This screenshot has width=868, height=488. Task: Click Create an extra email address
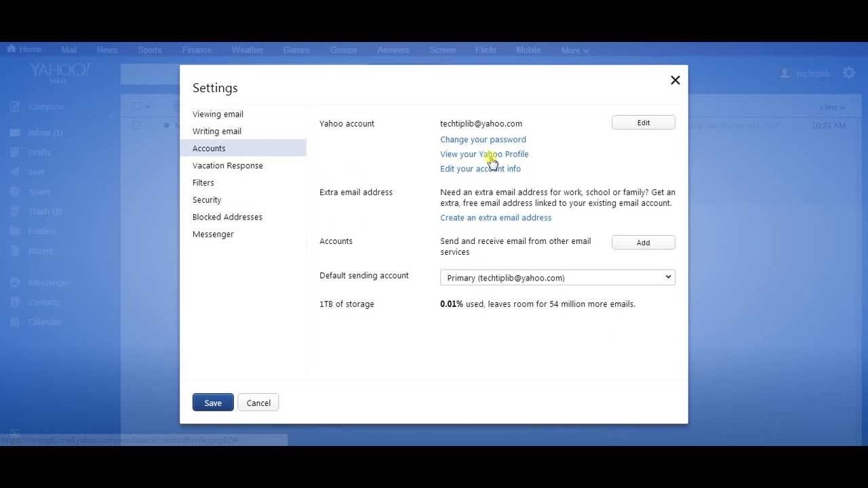click(496, 218)
